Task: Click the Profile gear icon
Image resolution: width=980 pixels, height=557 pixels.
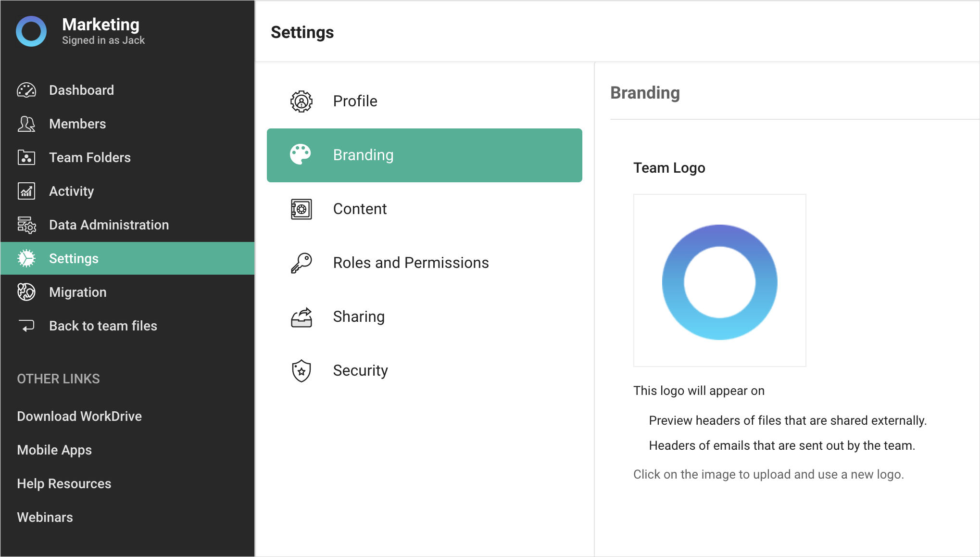Action: [302, 101]
